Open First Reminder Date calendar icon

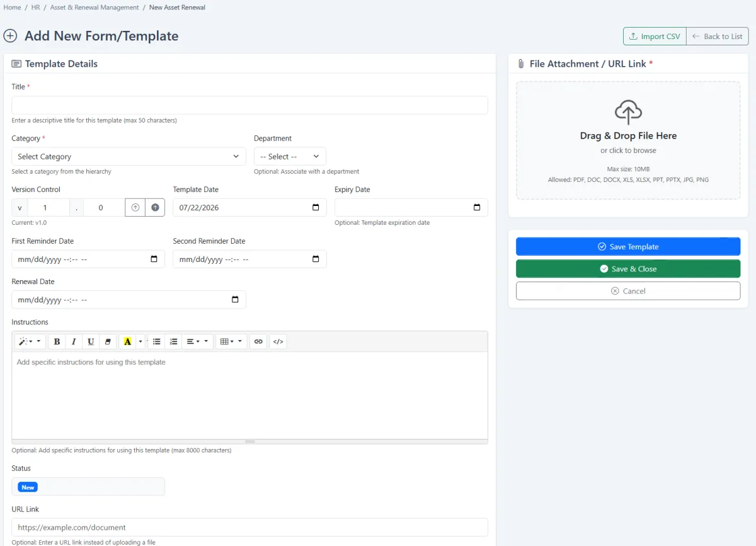(x=154, y=259)
